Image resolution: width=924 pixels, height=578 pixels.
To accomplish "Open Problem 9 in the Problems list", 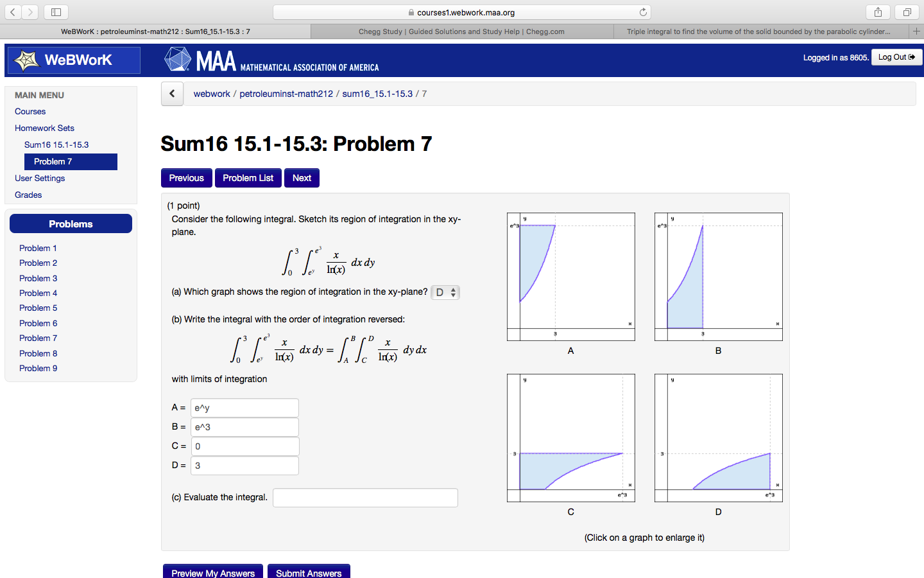I will click(38, 369).
